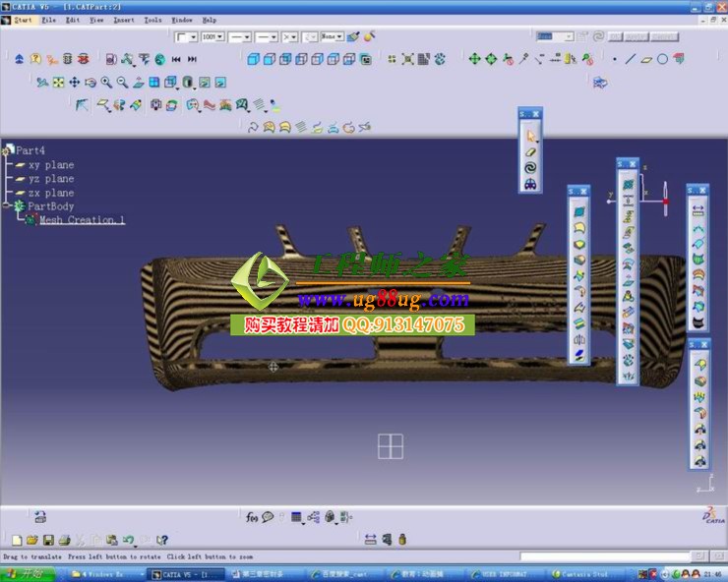Select the Line creation tool
The width and height of the screenshot is (728, 582).
[x=630, y=59]
